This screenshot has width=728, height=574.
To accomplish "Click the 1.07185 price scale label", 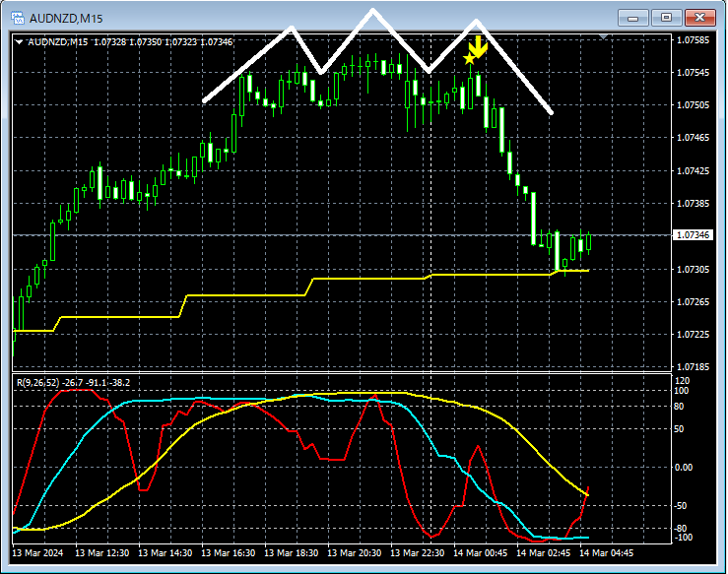I will tap(694, 367).
